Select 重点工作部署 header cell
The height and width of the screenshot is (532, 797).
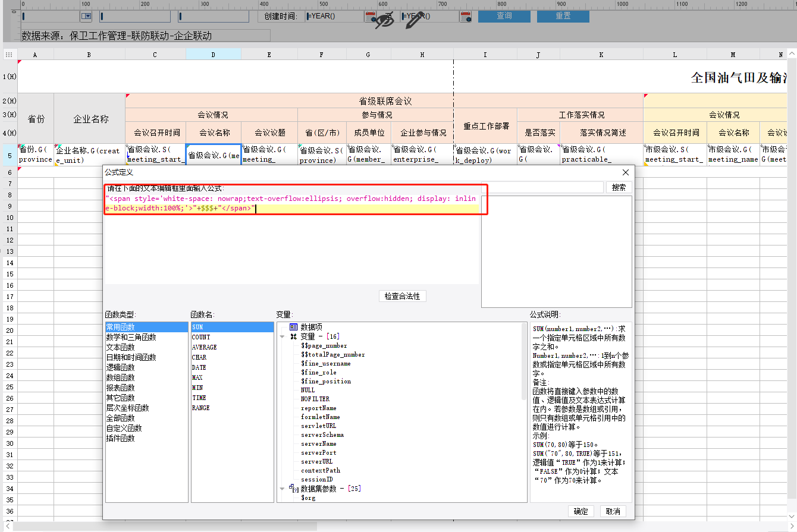click(x=485, y=125)
